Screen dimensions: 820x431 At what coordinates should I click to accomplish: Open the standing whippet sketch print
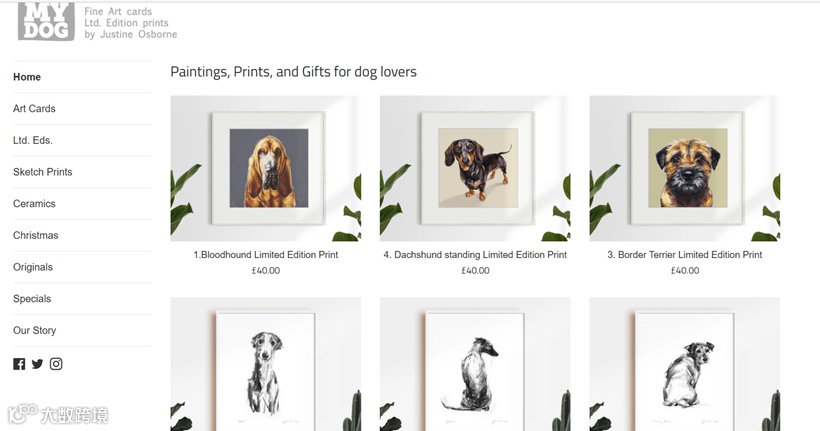point(266,365)
